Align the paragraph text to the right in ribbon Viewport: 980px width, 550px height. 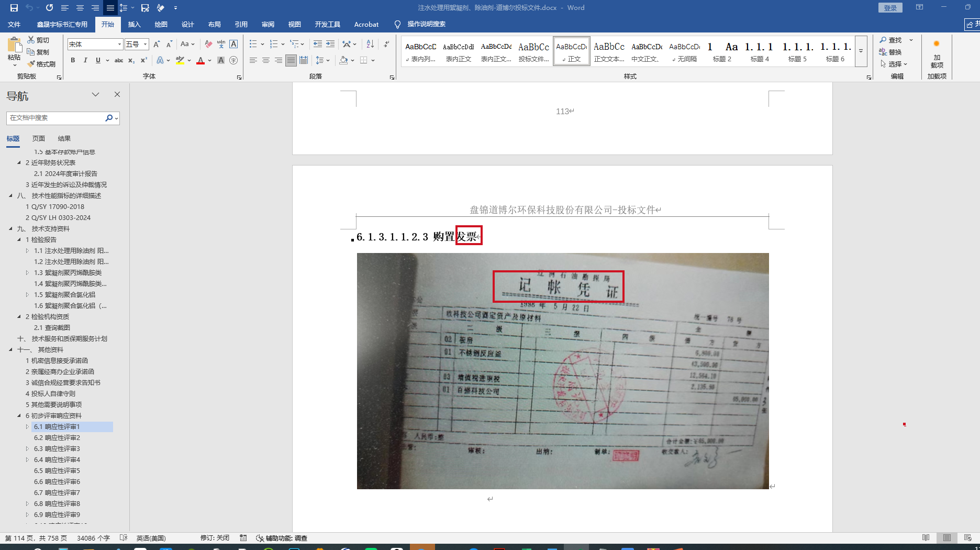click(279, 60)
